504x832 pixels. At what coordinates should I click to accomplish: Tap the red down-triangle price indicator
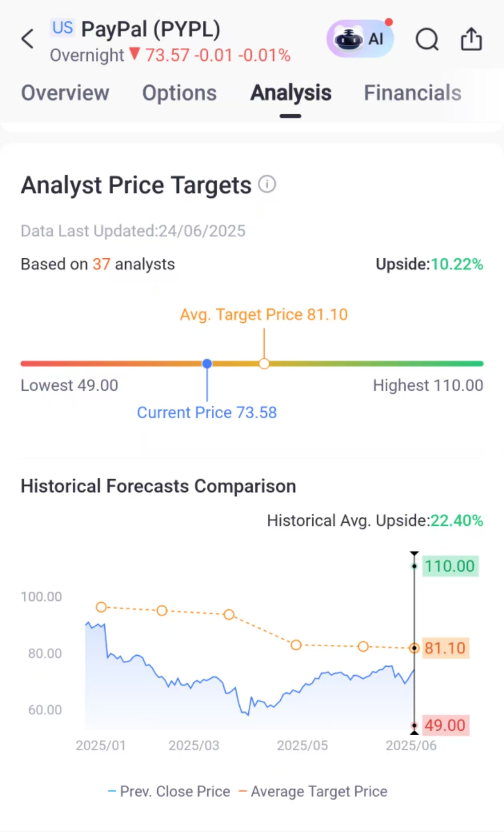(x=135, y=54)
